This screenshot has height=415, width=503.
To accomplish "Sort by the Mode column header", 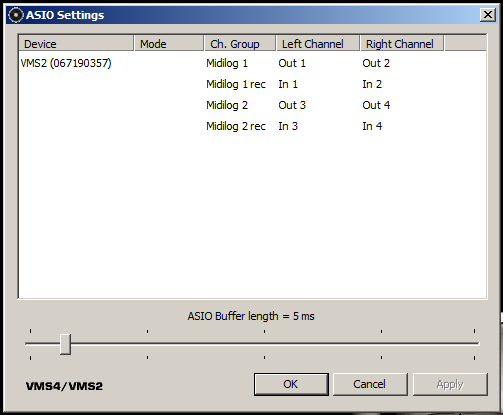I will pos(169,44).
